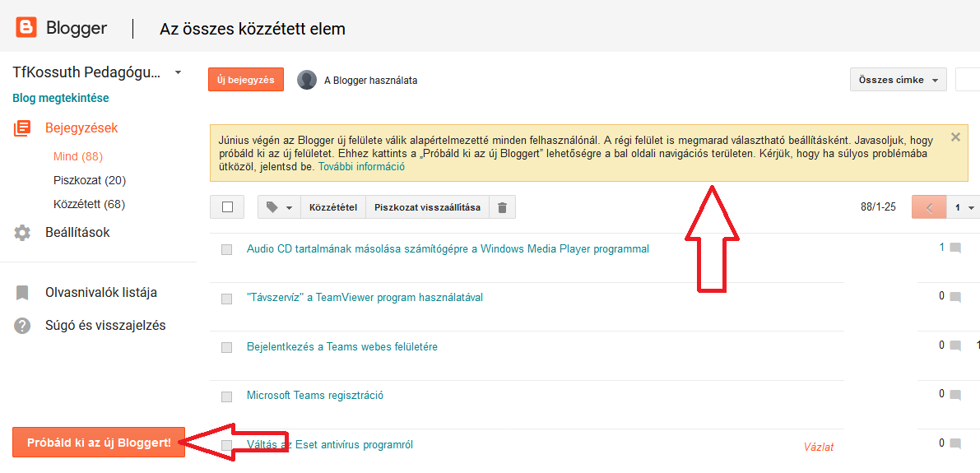Click the Vázlat draft label
Viewport: 980px width, 473px height.
[x=818, y=447]
